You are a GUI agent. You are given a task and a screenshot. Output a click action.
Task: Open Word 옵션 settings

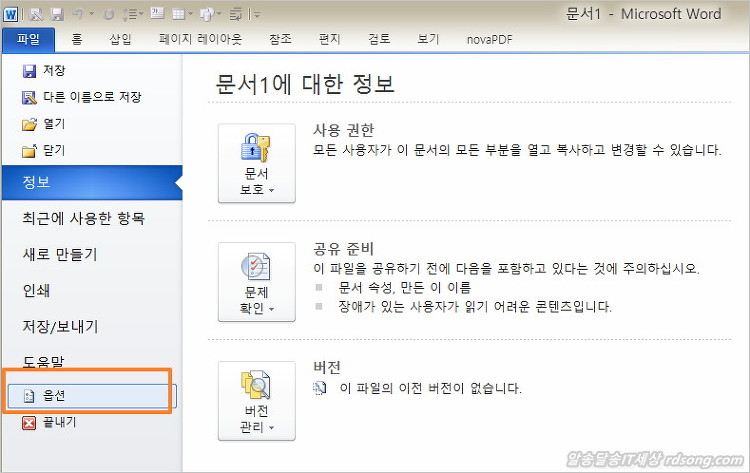coord(92,396)
